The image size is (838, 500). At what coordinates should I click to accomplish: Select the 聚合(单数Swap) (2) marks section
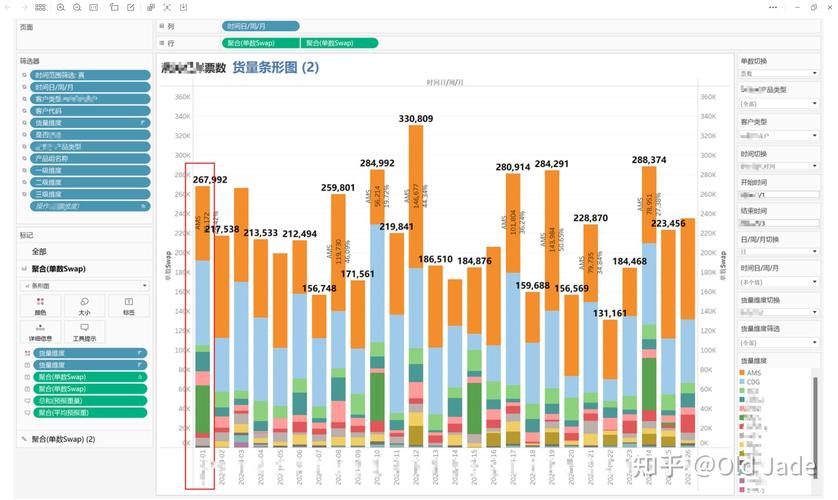(x=63, y=439)
